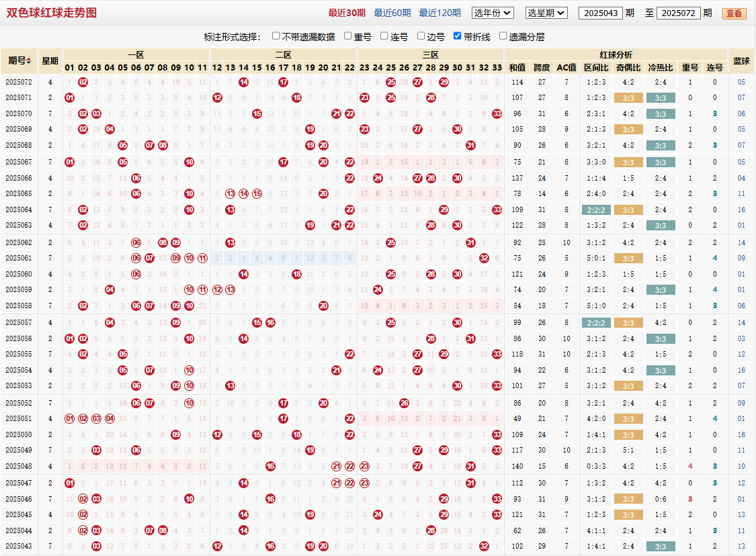Focus the end issue field 2025072

coord(678,13)
